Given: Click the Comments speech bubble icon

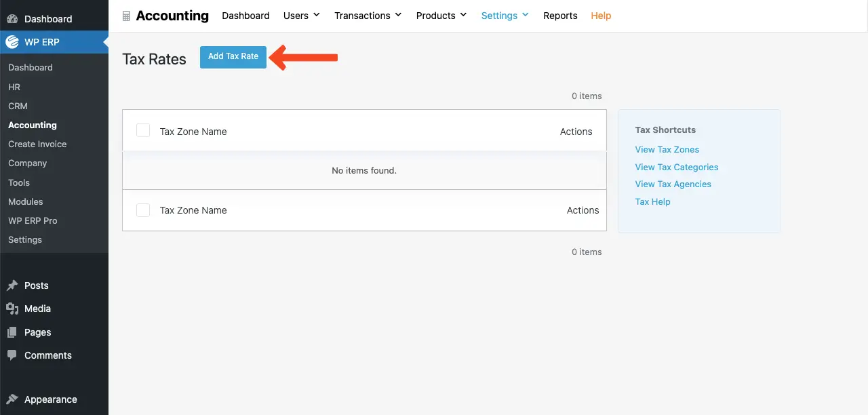Looking at the screenshot, I should [x=12, y=355].
